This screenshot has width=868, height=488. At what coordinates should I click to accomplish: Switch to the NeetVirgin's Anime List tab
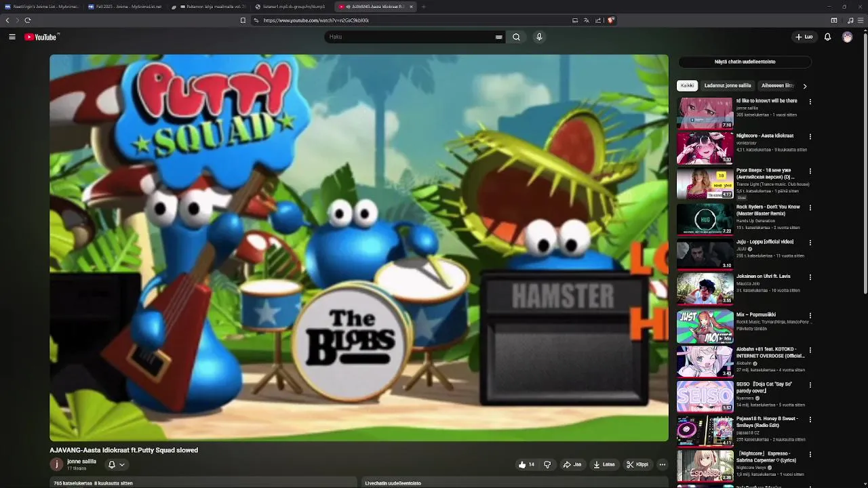[41, 7]
